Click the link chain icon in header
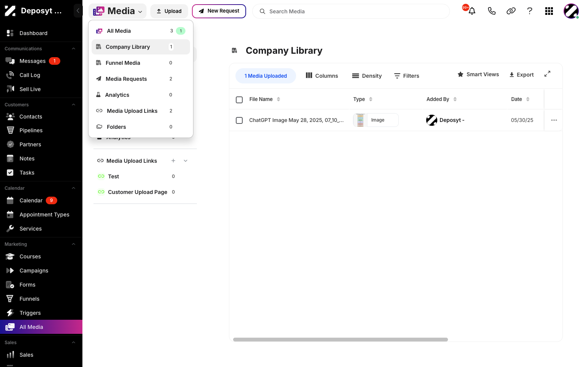Viewport: 588px width, 367px height. click(511, 11)
